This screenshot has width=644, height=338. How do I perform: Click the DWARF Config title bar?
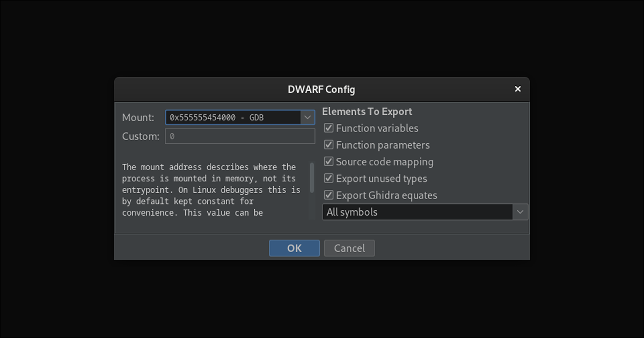pyautogui.click(x=321, y=89)
